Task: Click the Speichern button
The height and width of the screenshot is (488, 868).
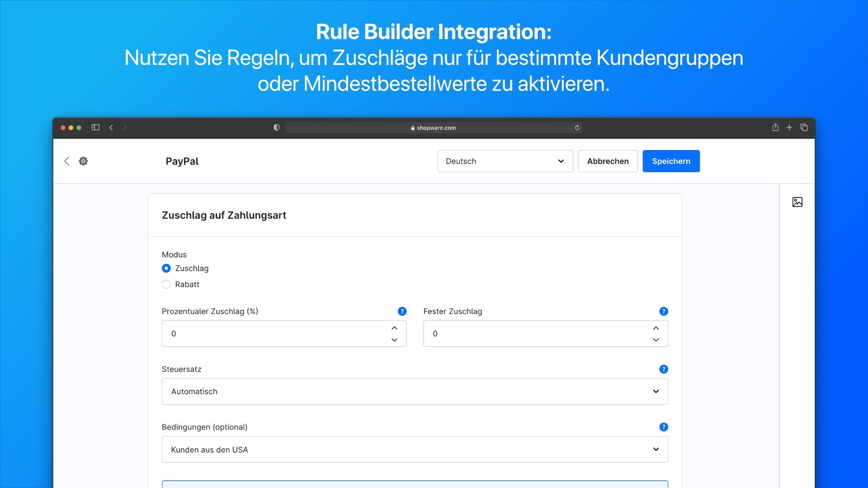Action: pos(671,161)
